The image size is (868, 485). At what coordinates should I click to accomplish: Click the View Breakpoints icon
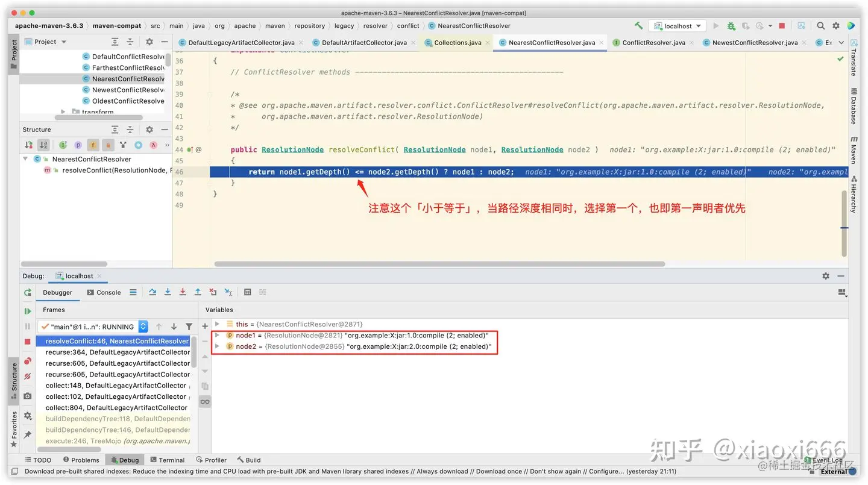coord(27,361)
